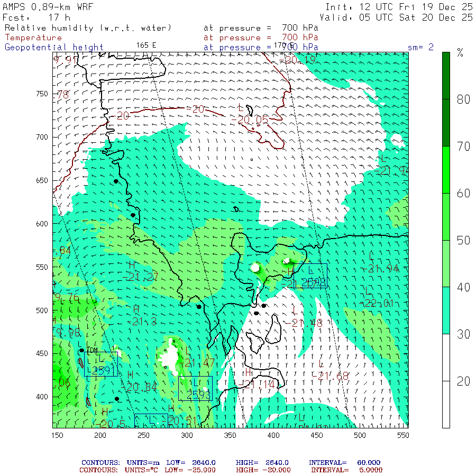The width and height of the screenshot is (476, 476).
Task: Click the red temperature minimum '-21.47'
Action: pos(197,362)
